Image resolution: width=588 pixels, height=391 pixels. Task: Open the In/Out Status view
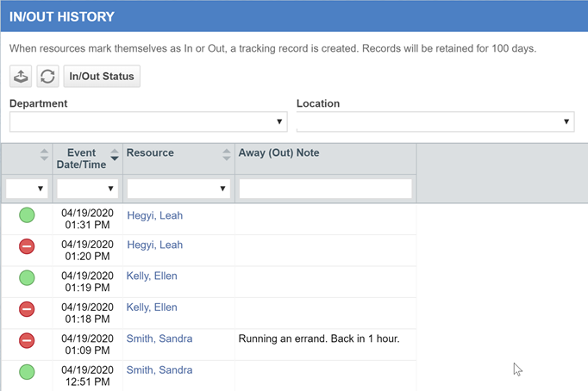click(102, 77)
